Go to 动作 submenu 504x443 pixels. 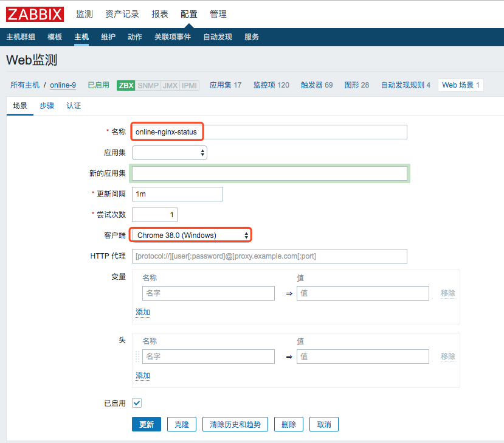[x=135, y=37]
